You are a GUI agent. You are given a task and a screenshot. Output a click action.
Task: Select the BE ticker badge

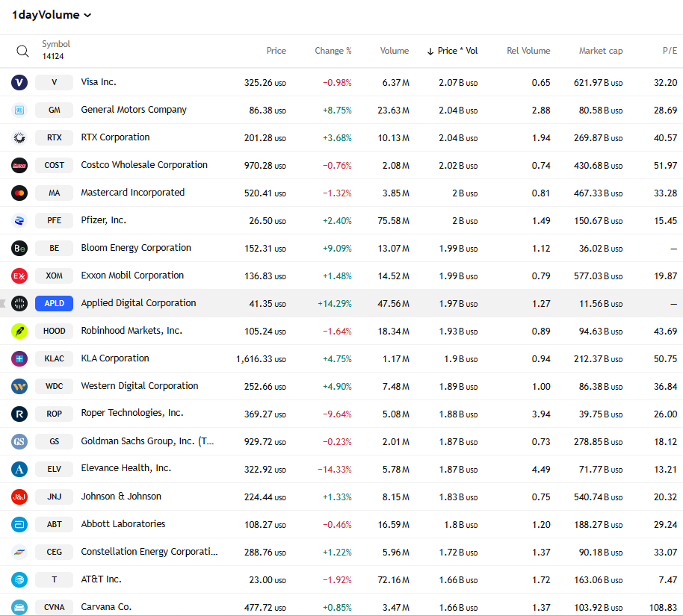click(x=54, y=248)
